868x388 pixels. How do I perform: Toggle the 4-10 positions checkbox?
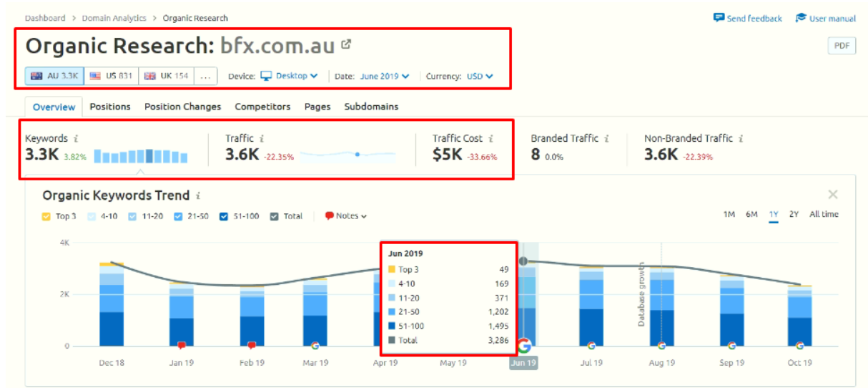[x=92, y=216]
